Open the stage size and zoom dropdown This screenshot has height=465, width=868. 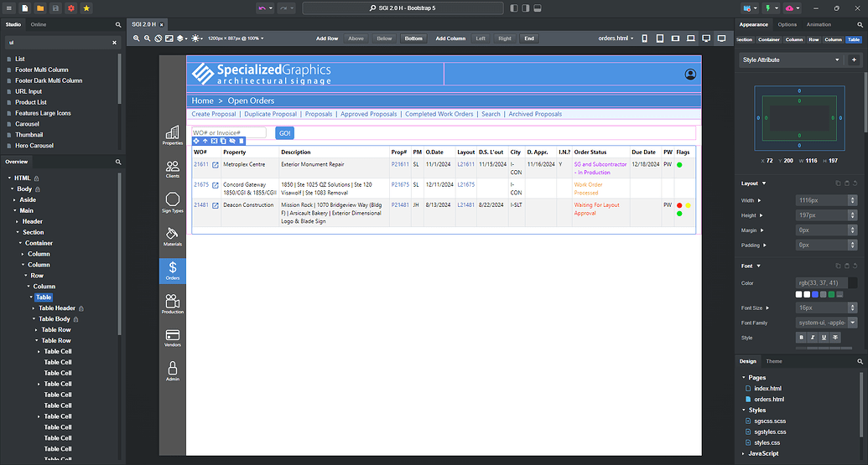(x=236, y=39)
